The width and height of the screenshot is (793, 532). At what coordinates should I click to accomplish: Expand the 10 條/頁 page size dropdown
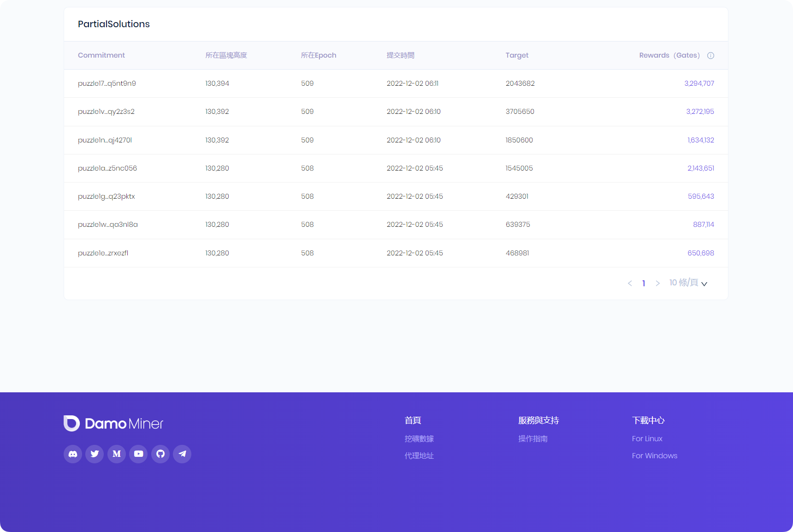coord(688,283)
